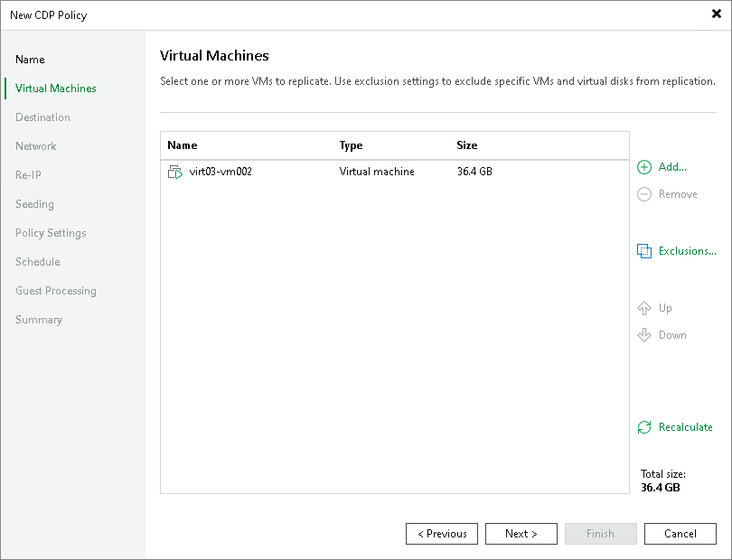Sort by the Name column header

pyautogui.click(x=182, y=145)
